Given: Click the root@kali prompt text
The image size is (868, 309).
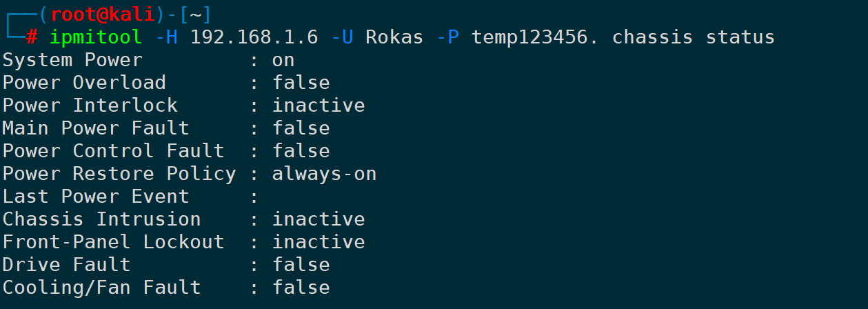Looking at the screenshot, I should point(114,14).
